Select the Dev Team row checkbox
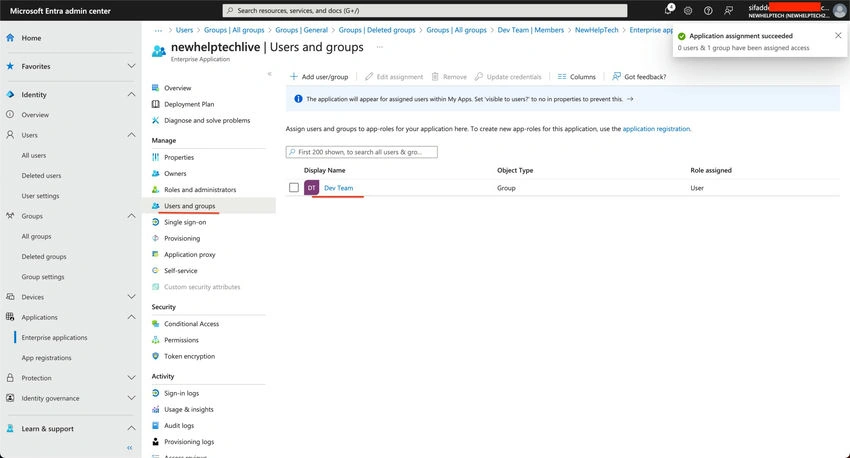Viewport: 850px width, 458px height. coord(294,188)
